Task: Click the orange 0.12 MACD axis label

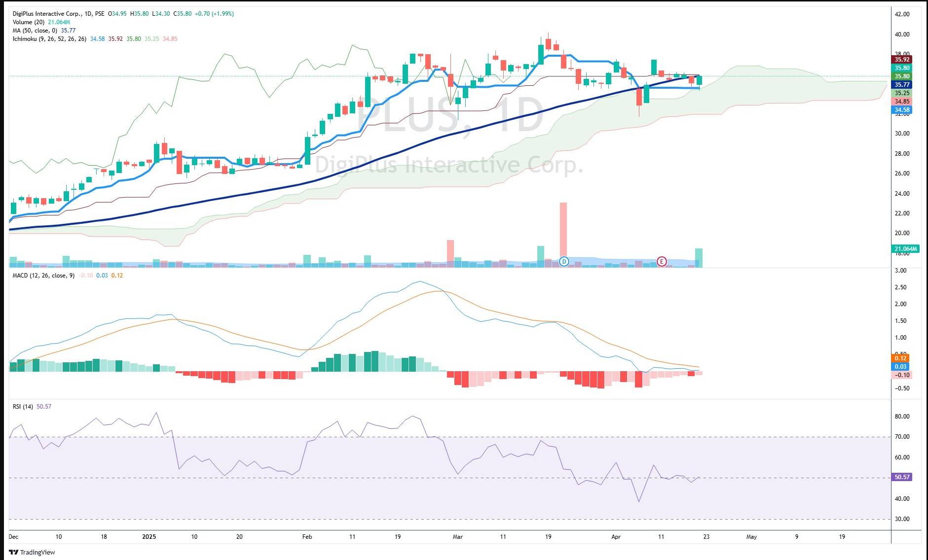Action: coord(901,358)
